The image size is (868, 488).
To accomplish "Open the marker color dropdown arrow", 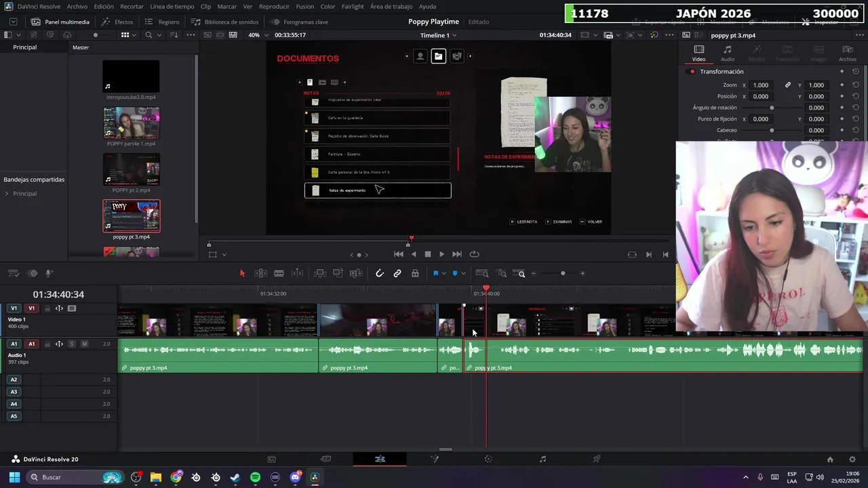I will (x=464, y=273).
